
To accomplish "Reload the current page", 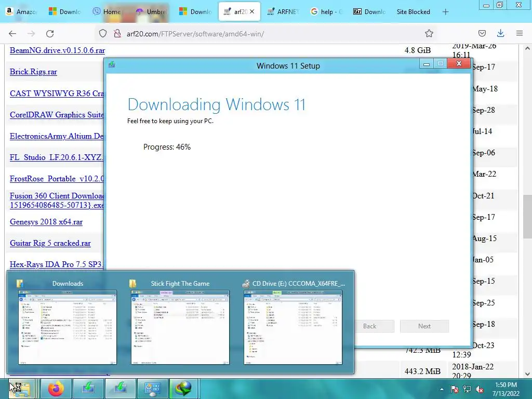I will [50, 33].
